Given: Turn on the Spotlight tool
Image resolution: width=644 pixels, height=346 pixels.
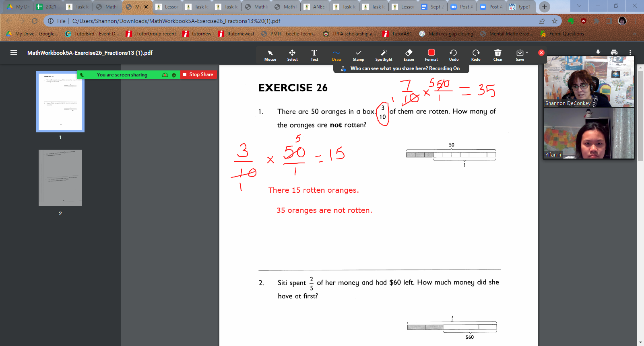Looking at the screenshot, I should coord(384,55).
